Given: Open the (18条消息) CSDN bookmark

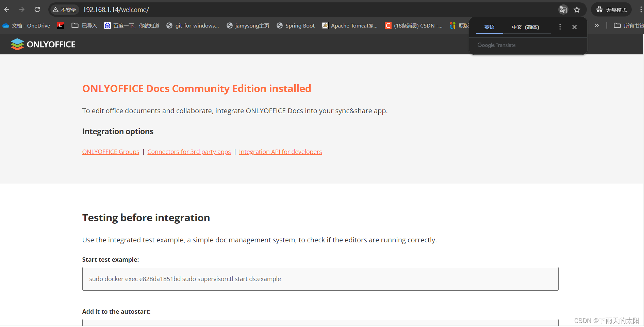Looking at the screenshot, I should (x=414, y=25).
